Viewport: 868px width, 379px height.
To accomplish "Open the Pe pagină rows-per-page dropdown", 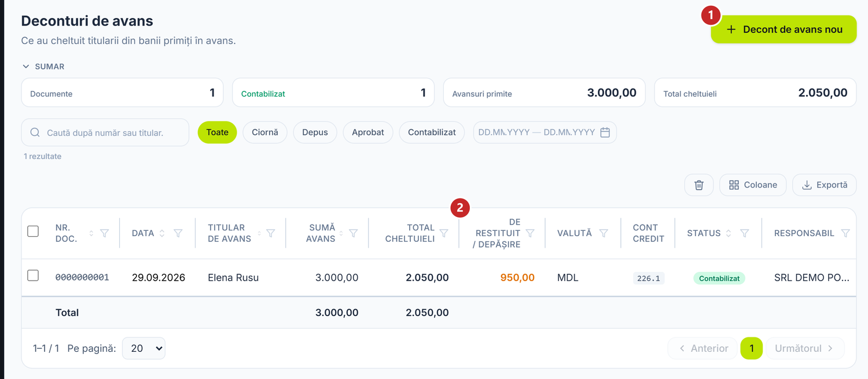I will 144,348.
